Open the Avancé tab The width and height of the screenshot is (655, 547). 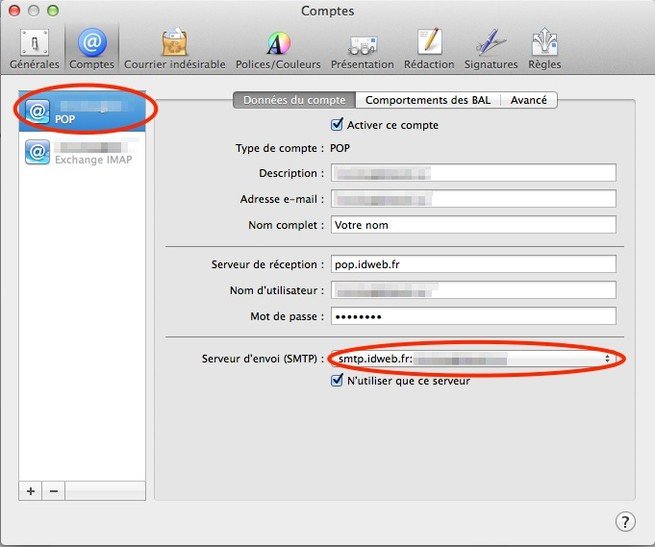click(x=529, y=100)
